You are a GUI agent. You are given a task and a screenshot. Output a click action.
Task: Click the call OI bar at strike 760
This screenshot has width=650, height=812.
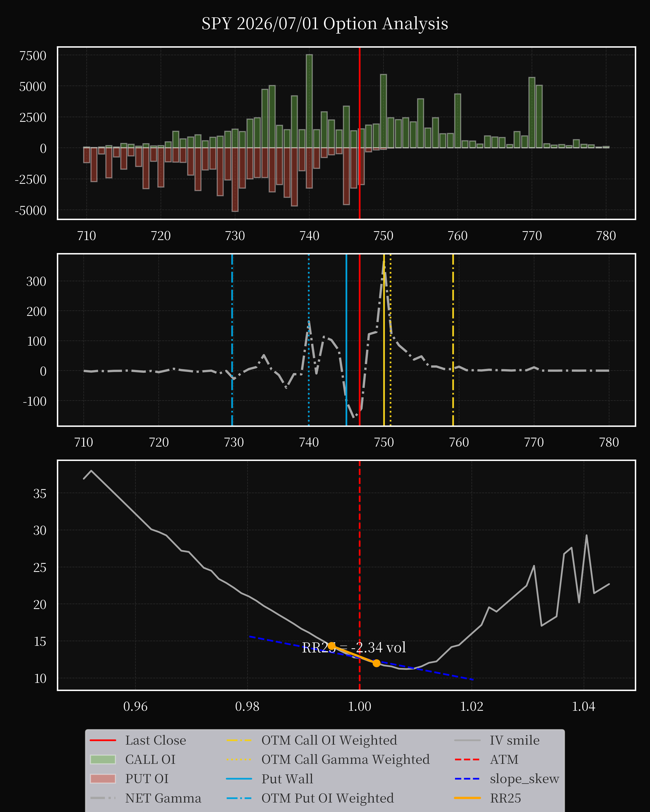coord(457,120)
